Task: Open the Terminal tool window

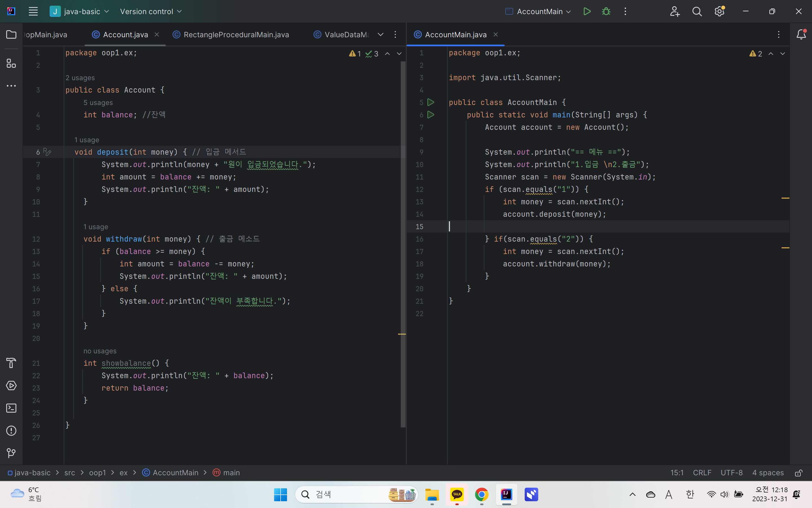Action: pyautogui.click(x=11, y=408)
